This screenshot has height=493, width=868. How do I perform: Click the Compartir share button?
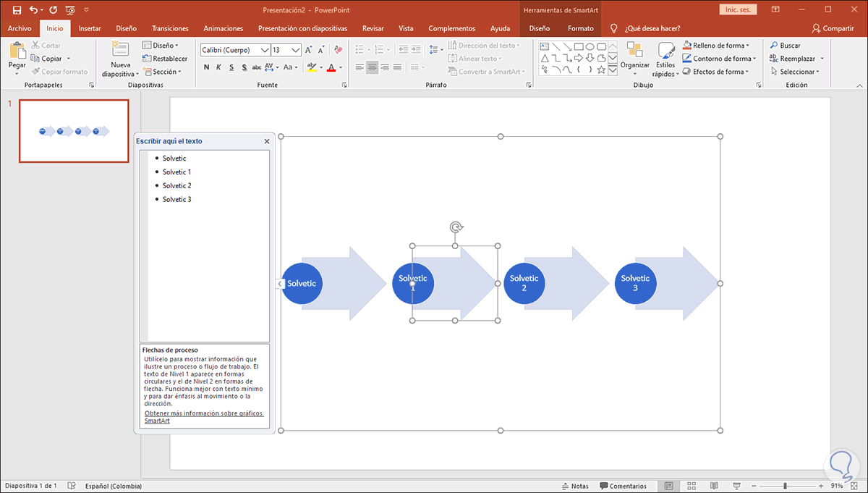pos(833,28)
